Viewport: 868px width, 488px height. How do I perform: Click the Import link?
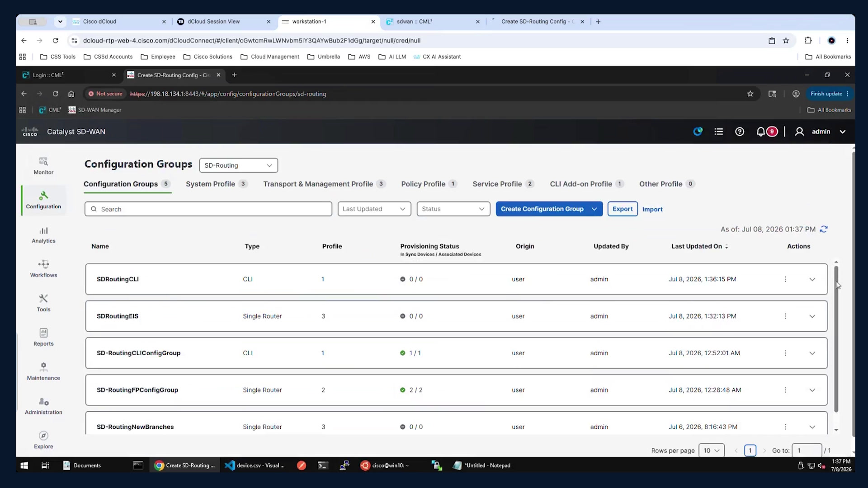coord(652,209)
